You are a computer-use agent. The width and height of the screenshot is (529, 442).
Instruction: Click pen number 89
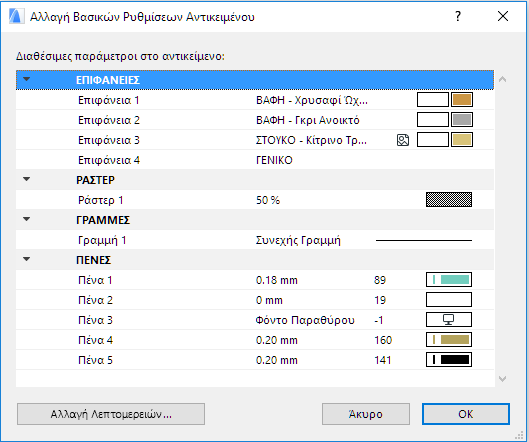pyautogui.click(x=380, y=280)
